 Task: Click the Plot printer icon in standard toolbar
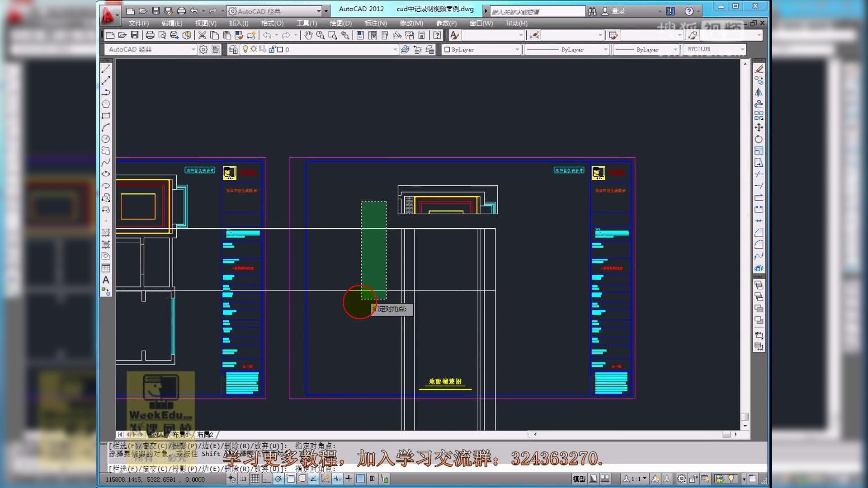pos(150,35)
